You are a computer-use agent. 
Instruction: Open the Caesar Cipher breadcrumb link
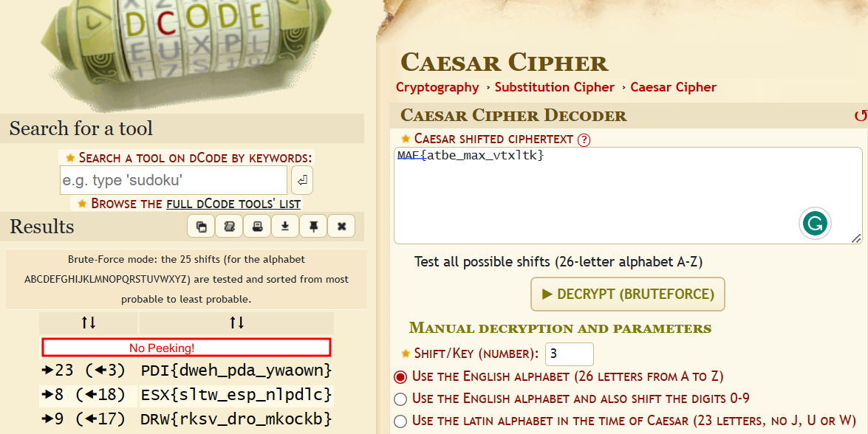(x=673, y=87)
